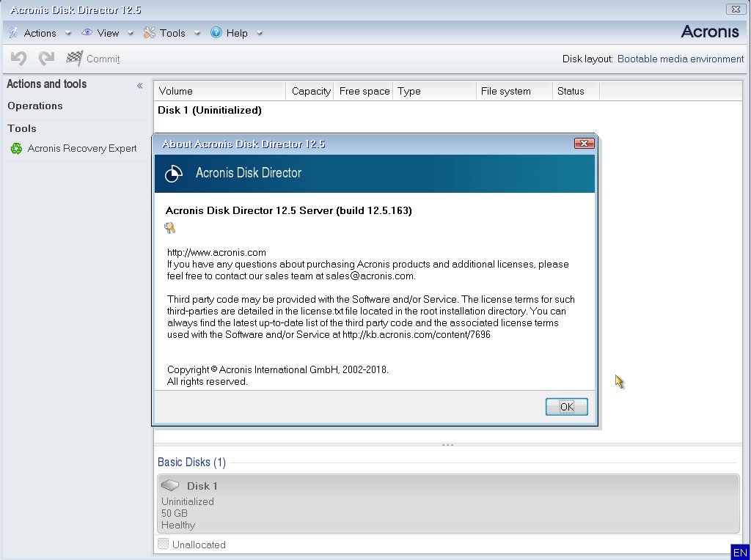Click the Copyright Acronis International GmbH line
Viewport: 751px width, 560px height.
(x=278, y=369)
